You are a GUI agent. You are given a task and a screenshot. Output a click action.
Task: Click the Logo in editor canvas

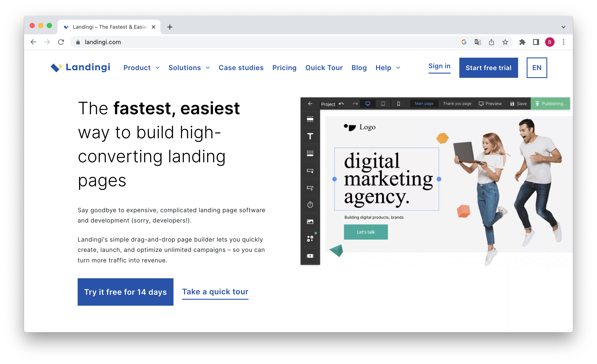coord(360,127)
